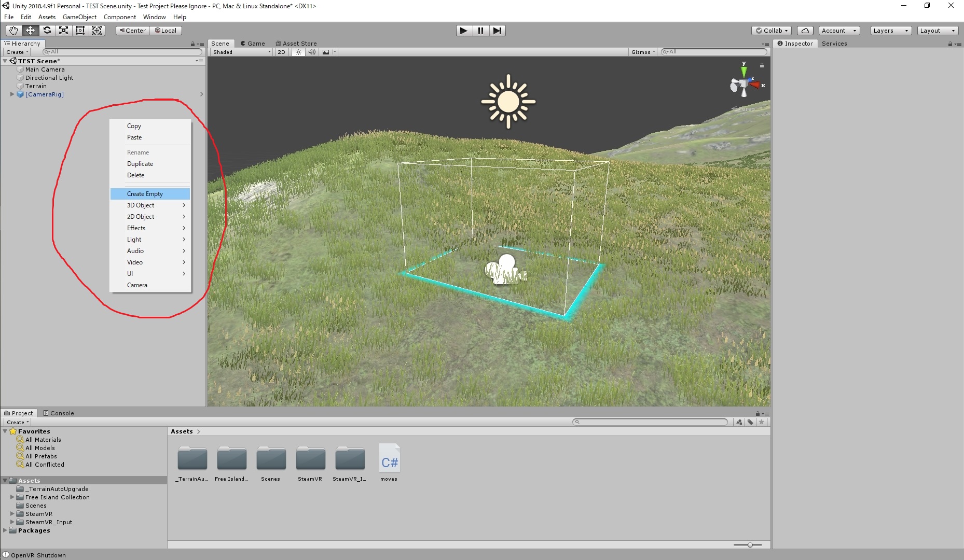This screenshot has width=964, height=560.
Task: Switch to the Game tab
Action: [253, 43]
